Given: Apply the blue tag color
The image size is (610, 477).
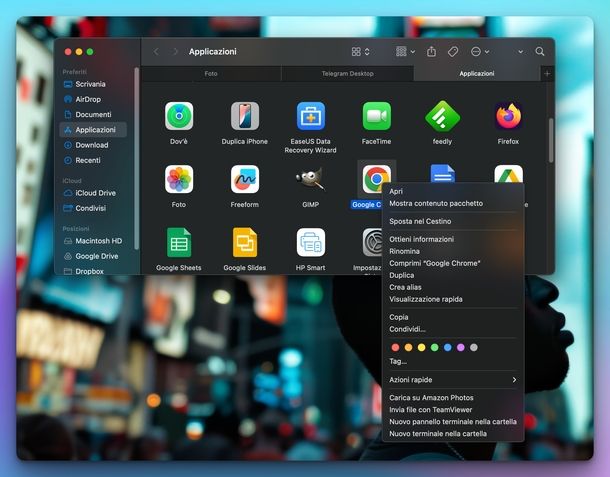Looking at the screenshot, I should pyautogui.click(x=447, y=347).
